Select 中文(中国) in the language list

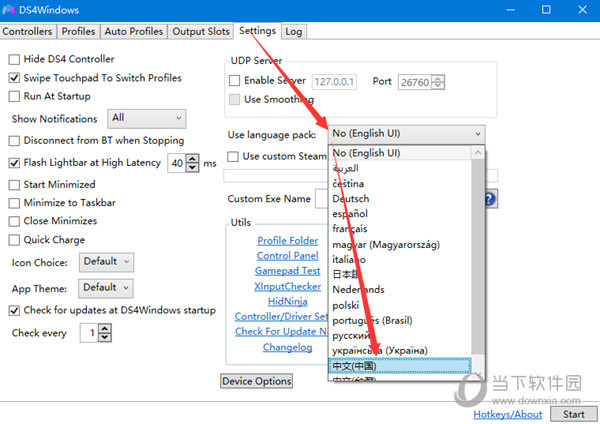[x=400, y=366]
